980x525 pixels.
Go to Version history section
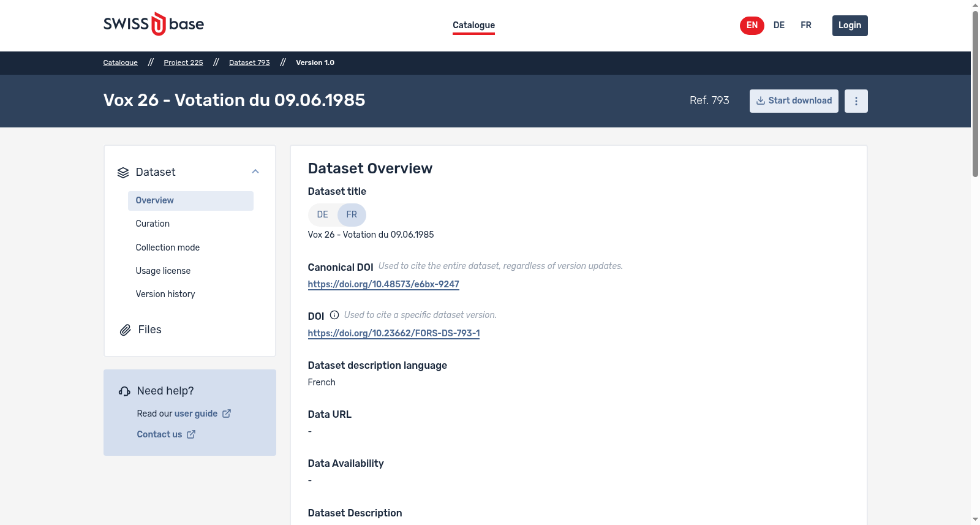click(165, 294)
